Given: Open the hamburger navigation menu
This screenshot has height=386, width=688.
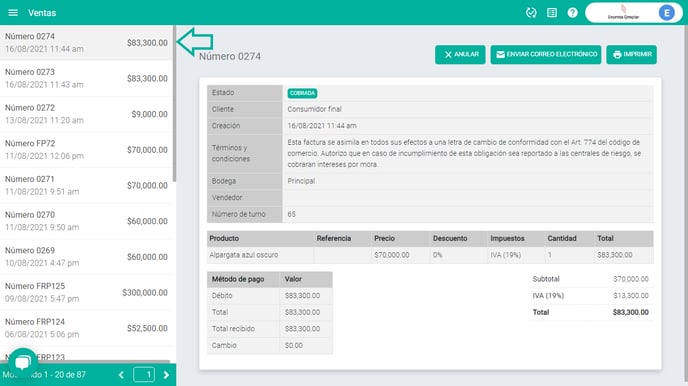Looking at the screenshot, I should tap(13, 13).
